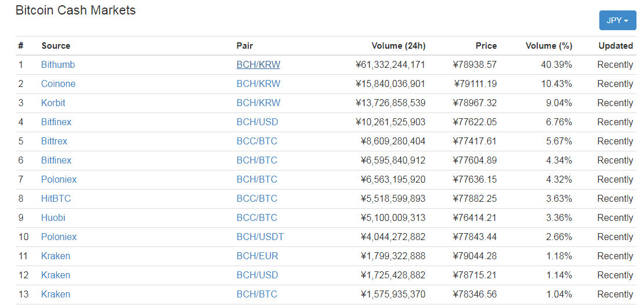The width and height of the screenshot is (644, 305).
Task: Click Korbit's BCH/KRW pair link
Action: click(258, 103)
